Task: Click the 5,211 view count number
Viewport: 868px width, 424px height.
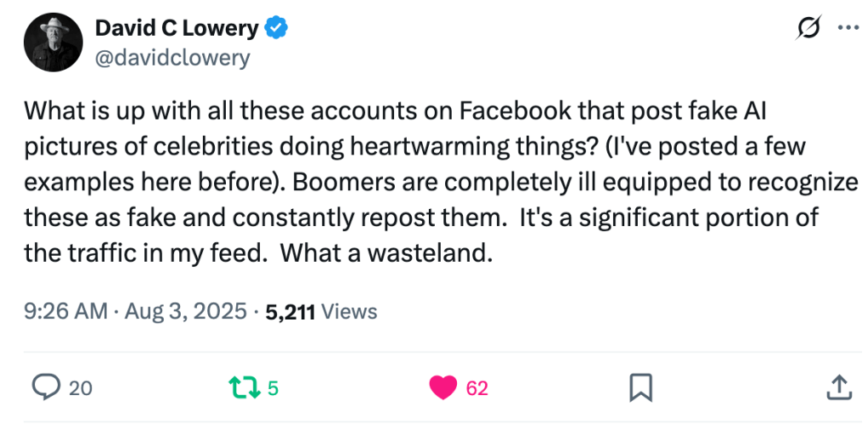Action: tap(290, 312)
